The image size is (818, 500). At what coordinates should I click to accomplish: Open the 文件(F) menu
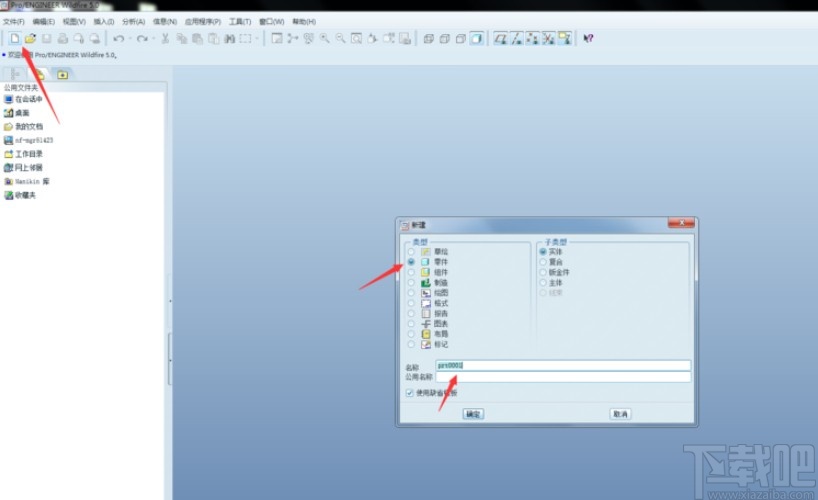[14, 21]
